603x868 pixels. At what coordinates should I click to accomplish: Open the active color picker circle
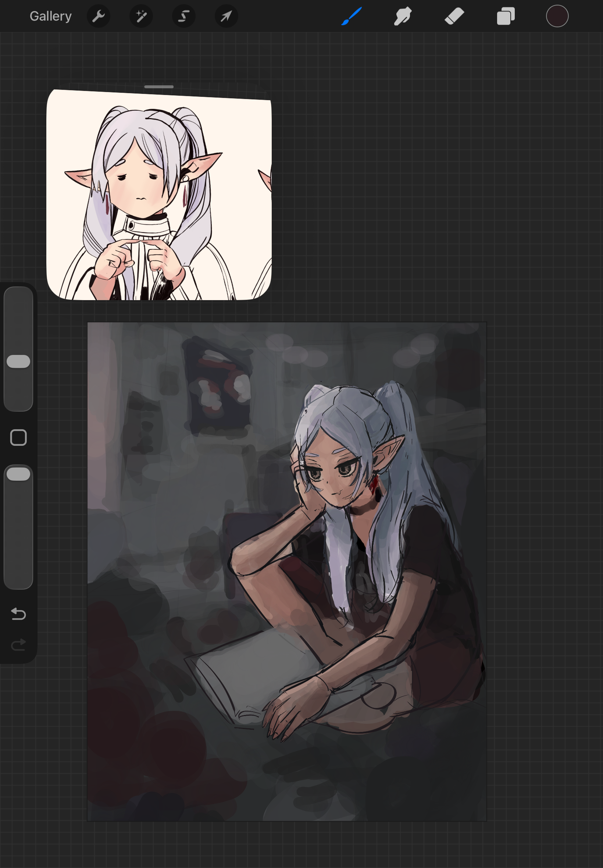(x=557, y=16)
